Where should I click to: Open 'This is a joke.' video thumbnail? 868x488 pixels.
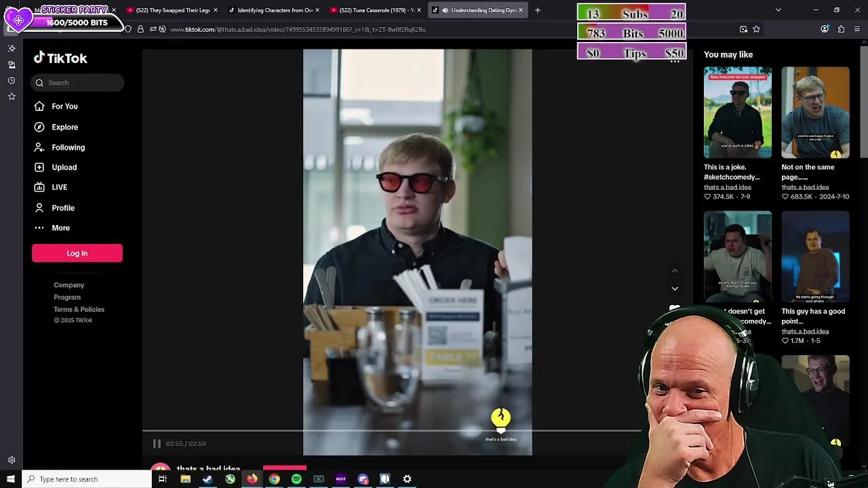(x=738, y=113)
